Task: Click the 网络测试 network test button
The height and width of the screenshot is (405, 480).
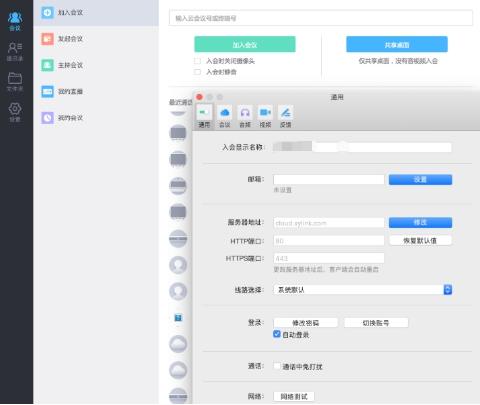Action: tap(294, 396)
